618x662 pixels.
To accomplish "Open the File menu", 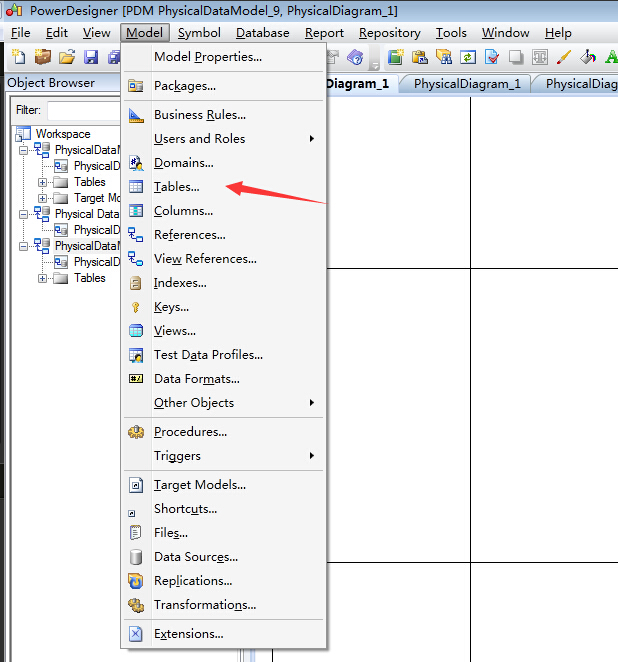I will tap(20, 33).
